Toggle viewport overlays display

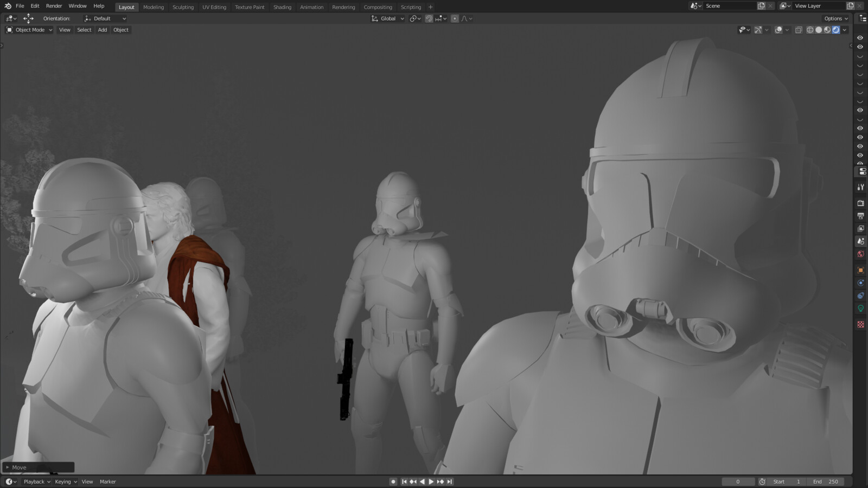tap(778, 30)
